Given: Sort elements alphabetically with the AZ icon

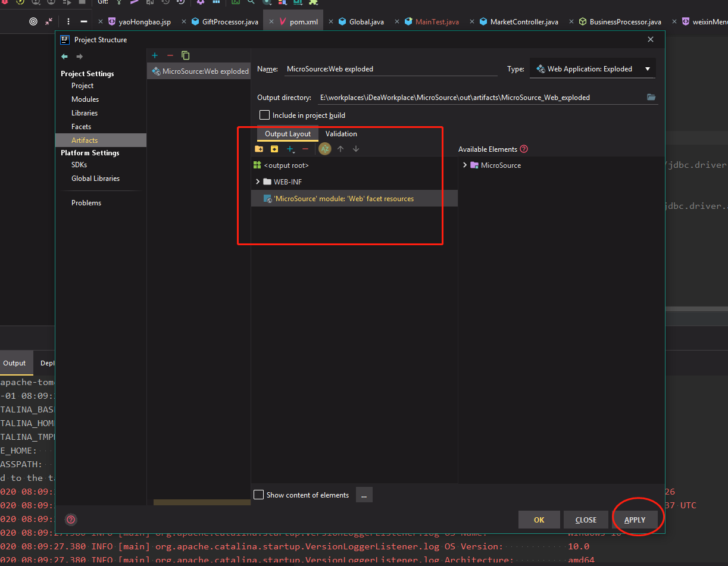Looking at the screenshot, I should point(324,148).
